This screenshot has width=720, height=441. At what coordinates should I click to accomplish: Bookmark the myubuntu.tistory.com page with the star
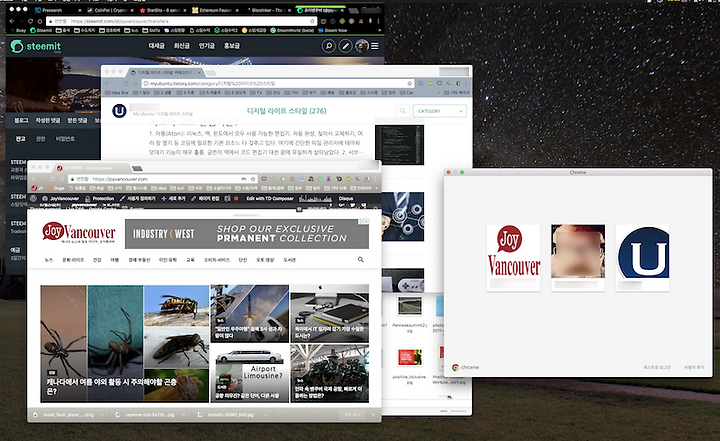click(x=410, y=84)
